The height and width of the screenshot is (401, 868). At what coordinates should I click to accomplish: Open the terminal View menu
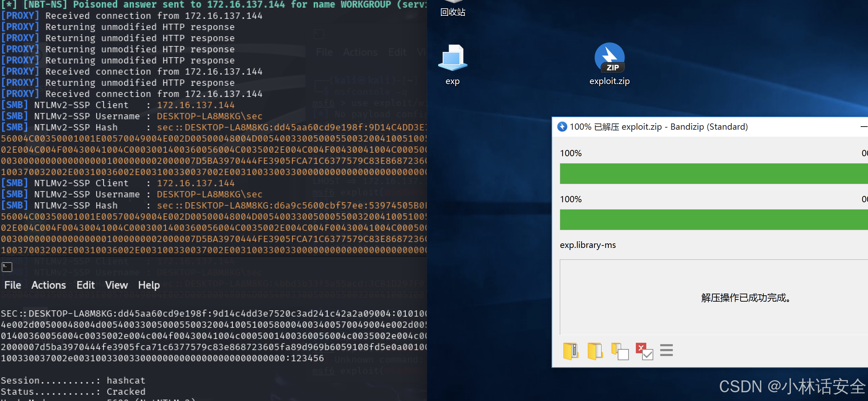(116, 285)
